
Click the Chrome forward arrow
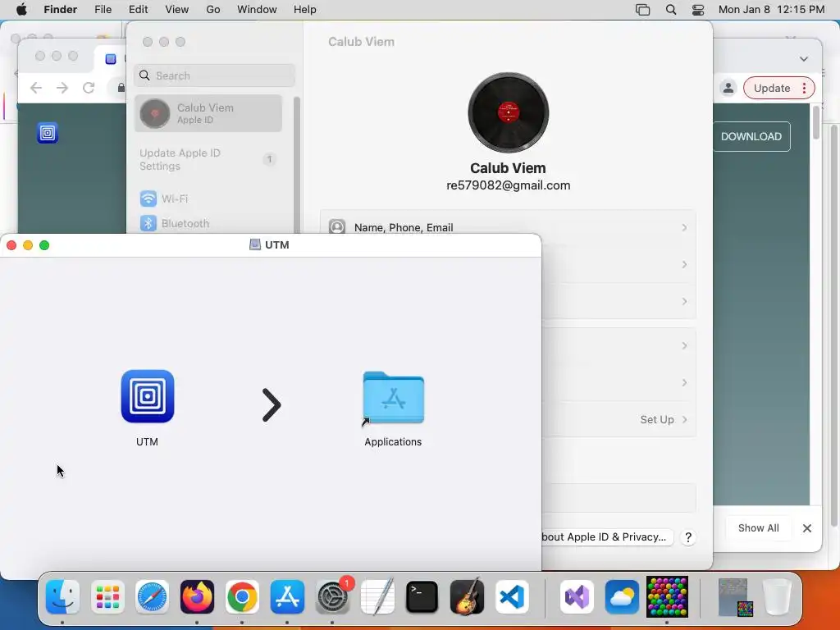tap(62, 88)
